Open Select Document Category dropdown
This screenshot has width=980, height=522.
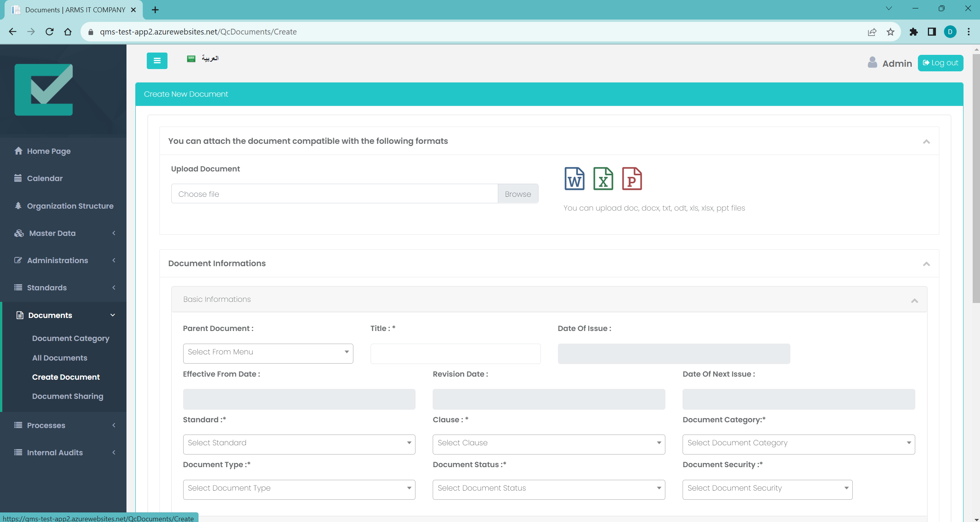click(799, 444)
